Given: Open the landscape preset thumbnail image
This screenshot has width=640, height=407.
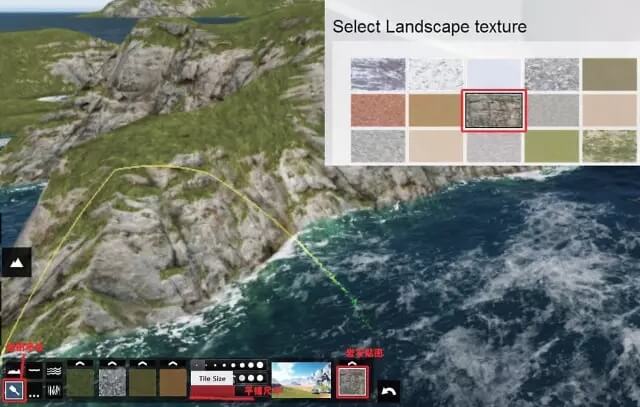Looking at the screenshot, I should click(x=301, y=381).
